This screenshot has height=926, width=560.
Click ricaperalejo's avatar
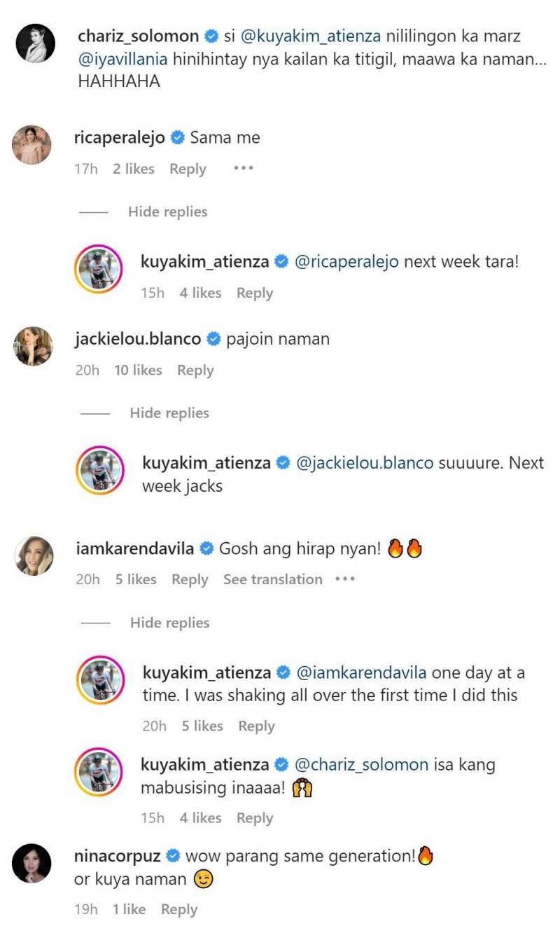click(32, 145)
